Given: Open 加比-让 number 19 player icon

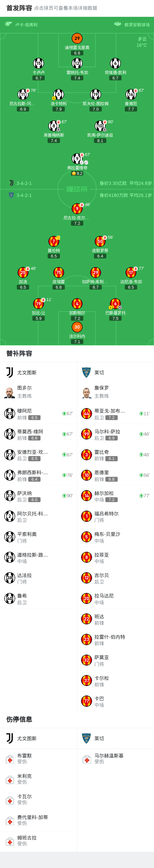Looking at the screenshot, I should pos(38,304).
